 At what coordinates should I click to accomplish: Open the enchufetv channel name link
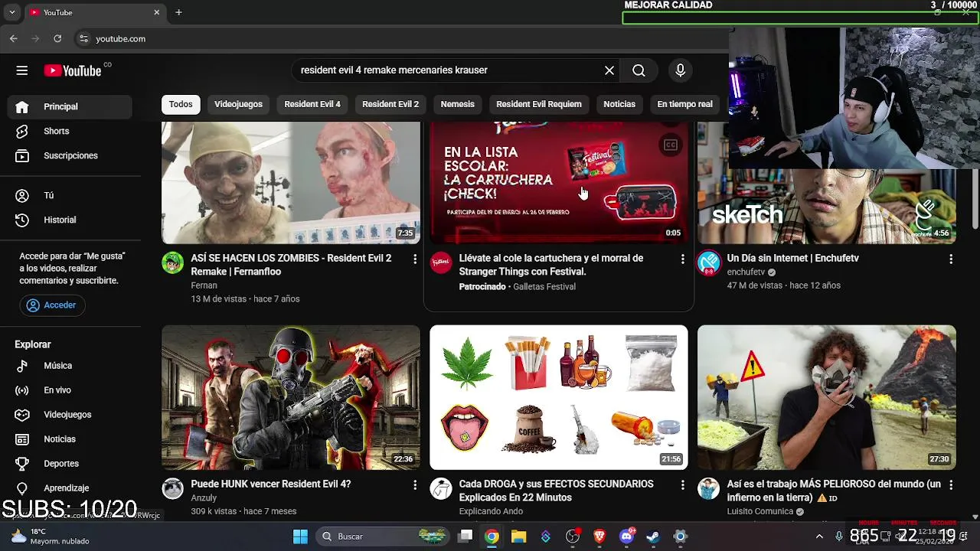pos(746,272)
